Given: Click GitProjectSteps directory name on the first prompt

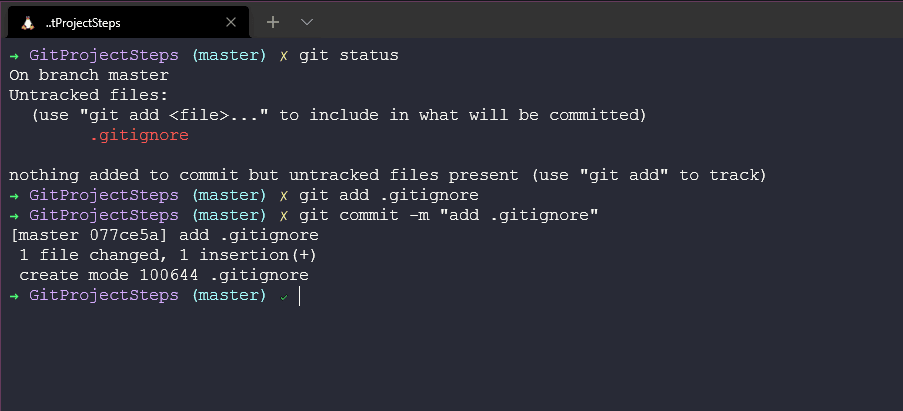Looking at the screenshot, I should 104,55.
